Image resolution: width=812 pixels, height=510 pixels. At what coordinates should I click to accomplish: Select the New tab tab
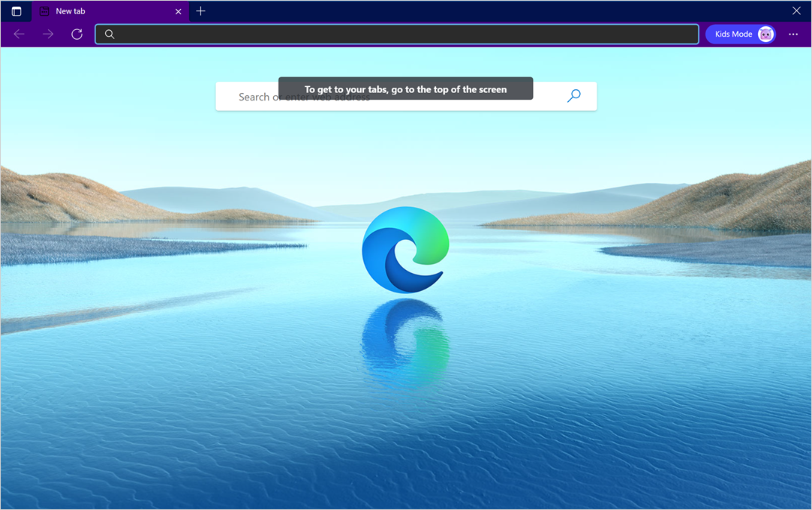tap(105, 11)
